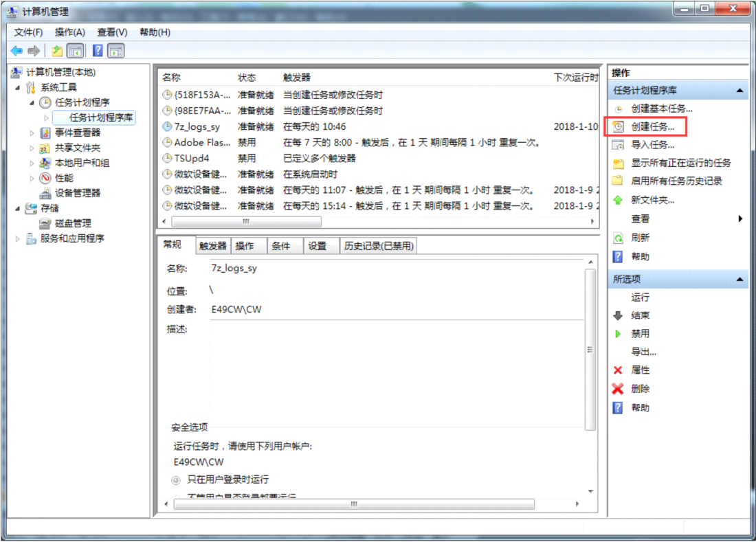Select the 只在用户登录时运行 radio button
The image size is (756, 542).
coord(176,480)
